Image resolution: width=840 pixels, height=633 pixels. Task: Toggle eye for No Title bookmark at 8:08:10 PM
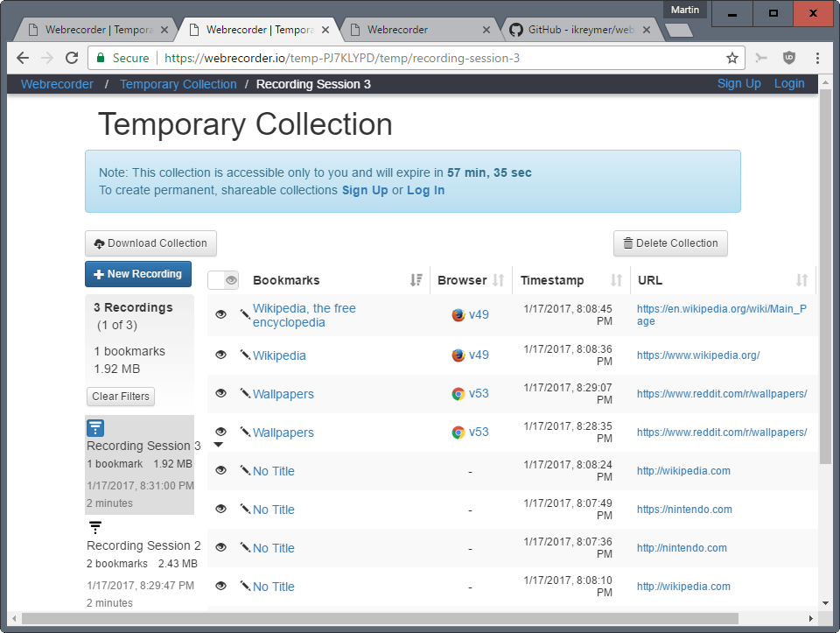[x=220, y=587]
